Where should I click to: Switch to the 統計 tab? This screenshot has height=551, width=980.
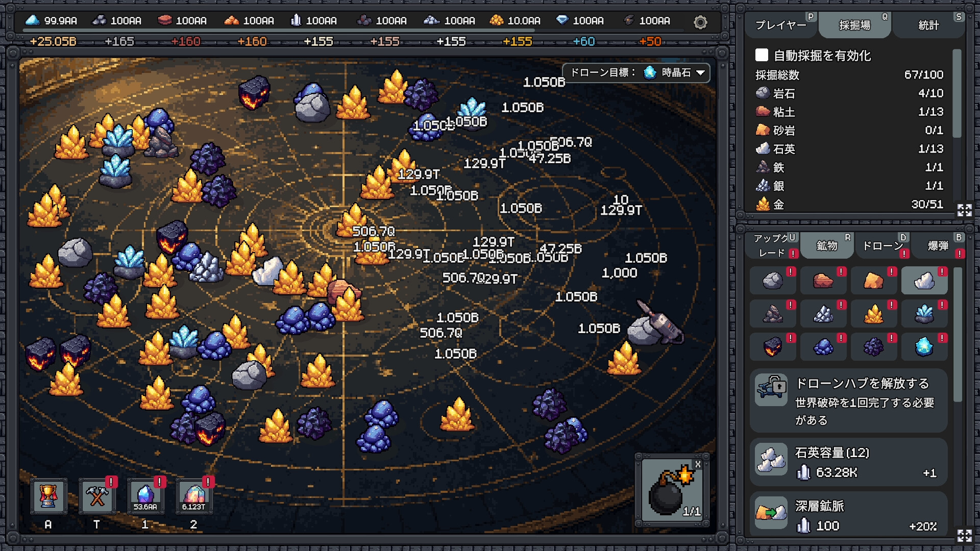928,25
